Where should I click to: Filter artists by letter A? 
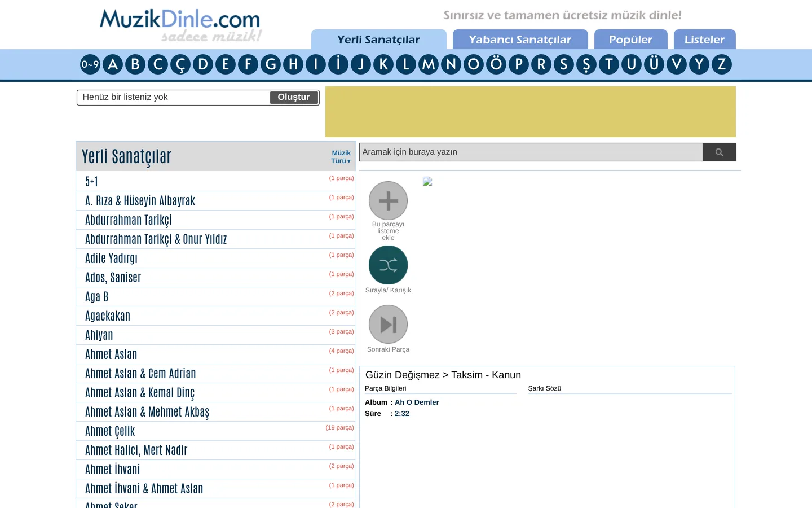coord(113,64)
